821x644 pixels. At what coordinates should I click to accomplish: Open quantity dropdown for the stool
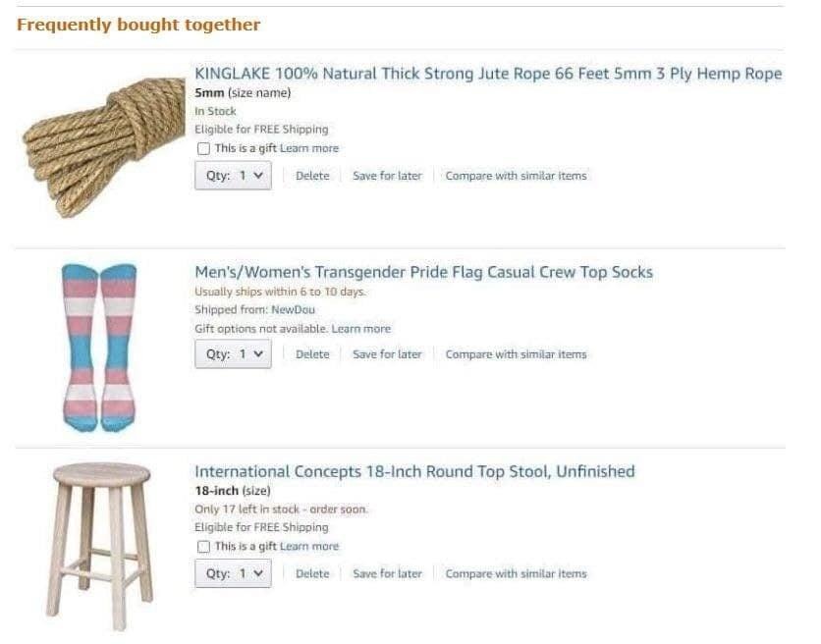pyautogui.click(x=233, y=573)
